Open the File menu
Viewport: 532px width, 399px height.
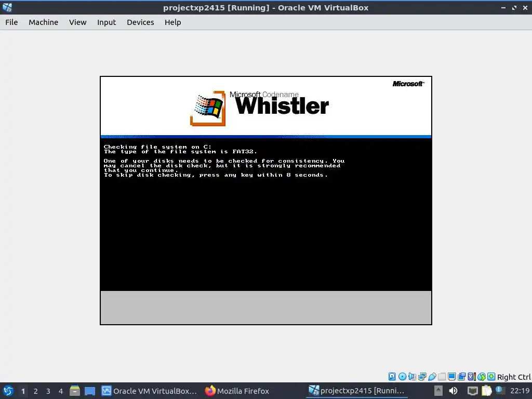11,22
